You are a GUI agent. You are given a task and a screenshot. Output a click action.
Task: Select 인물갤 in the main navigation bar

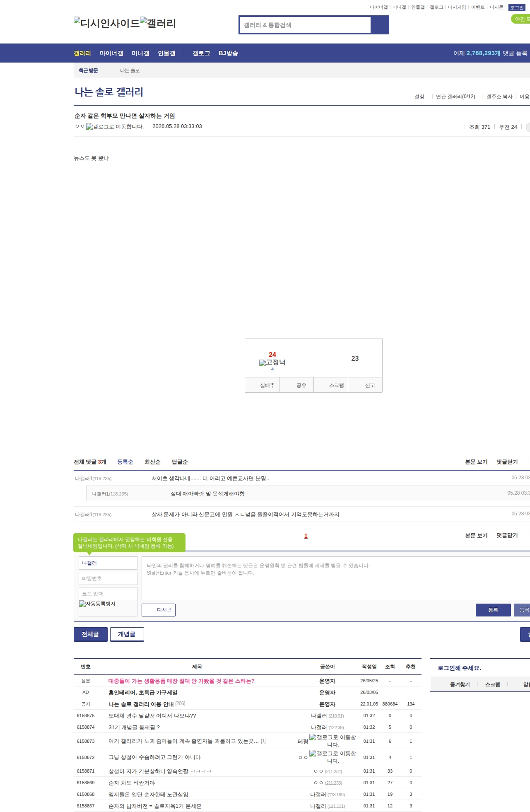[166, 53]
